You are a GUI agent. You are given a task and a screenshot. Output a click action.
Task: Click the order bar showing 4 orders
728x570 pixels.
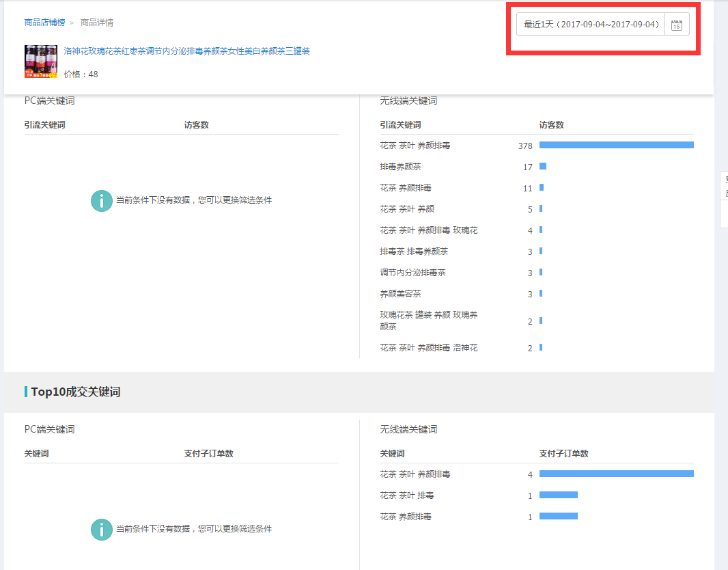tap(616, 474)
